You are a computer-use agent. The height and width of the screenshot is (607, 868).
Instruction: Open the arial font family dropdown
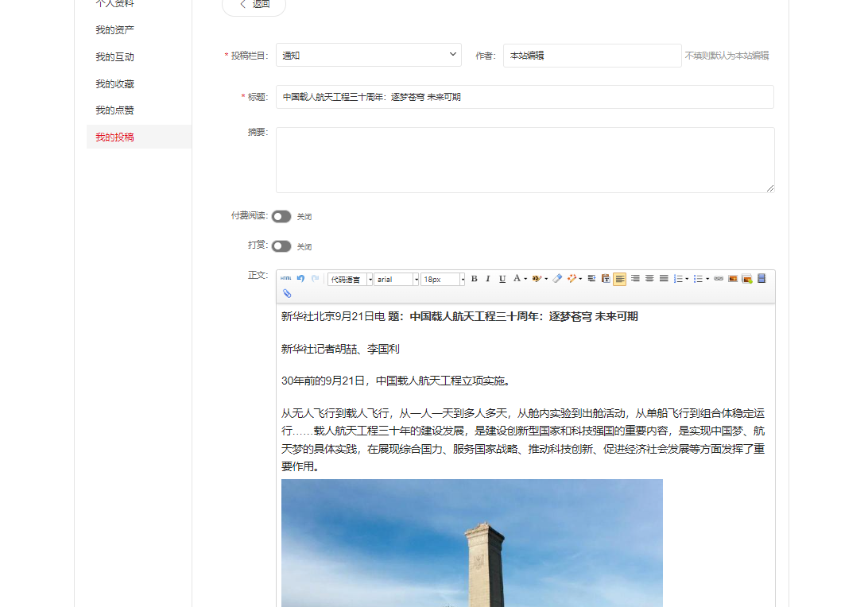[397, 280]
